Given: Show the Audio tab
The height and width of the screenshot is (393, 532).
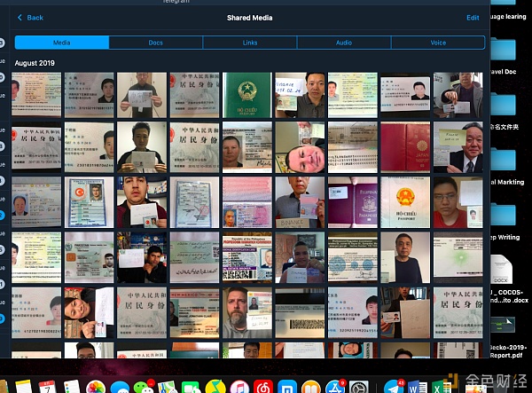Looking at the screenshot, I should coord(344,43).
